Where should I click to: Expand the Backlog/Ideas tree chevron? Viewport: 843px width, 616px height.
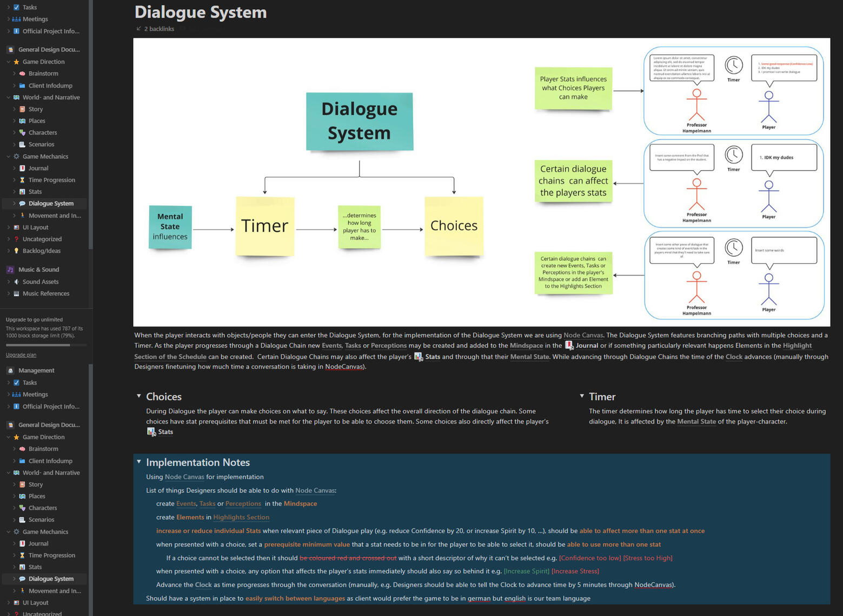[x=8, y=251]
